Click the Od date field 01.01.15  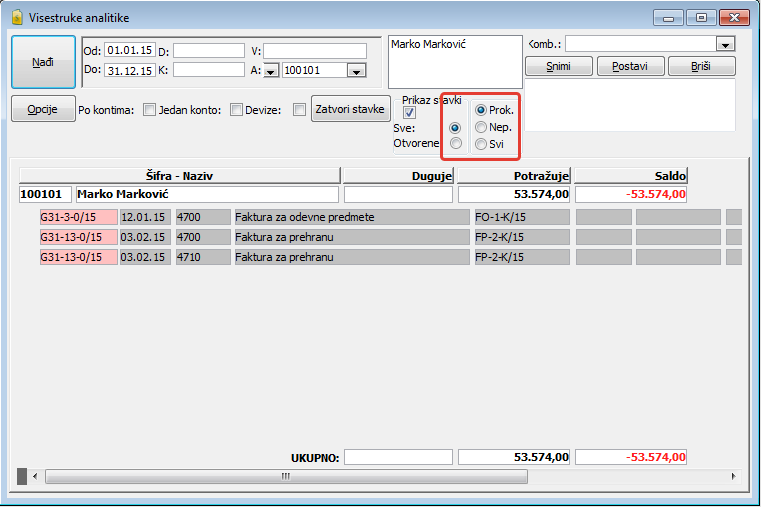pos(129,50)
